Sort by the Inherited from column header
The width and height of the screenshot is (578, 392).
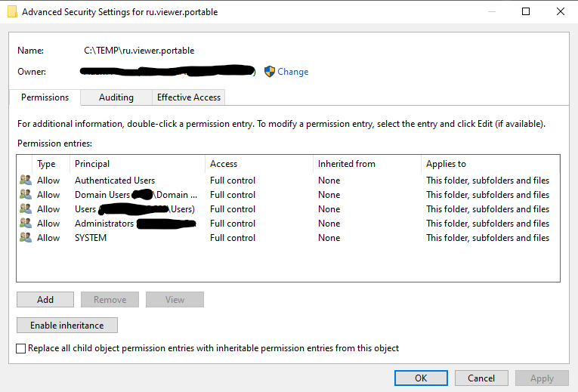[x=346, y=164]
